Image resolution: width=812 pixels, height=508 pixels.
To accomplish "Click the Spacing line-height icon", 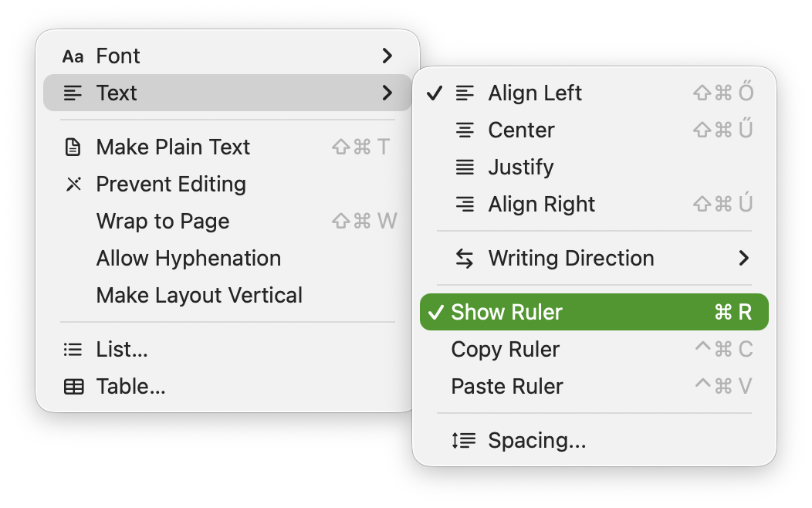I will click(464, 441).
